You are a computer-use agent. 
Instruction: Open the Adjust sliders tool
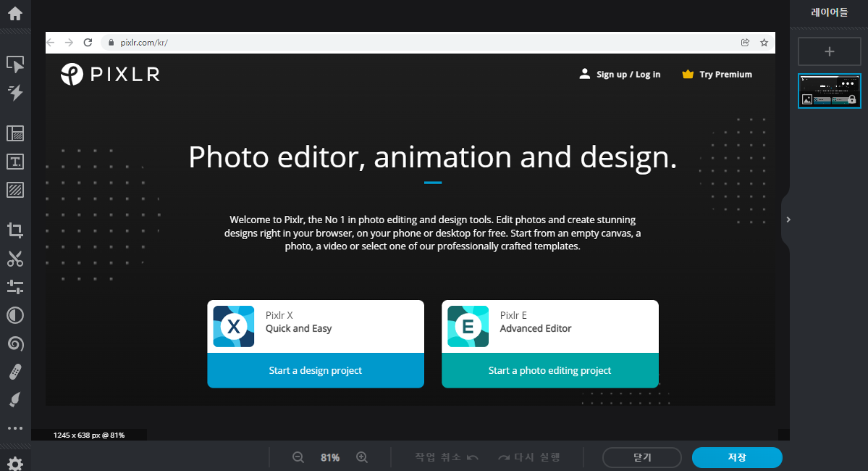[15, 287]
